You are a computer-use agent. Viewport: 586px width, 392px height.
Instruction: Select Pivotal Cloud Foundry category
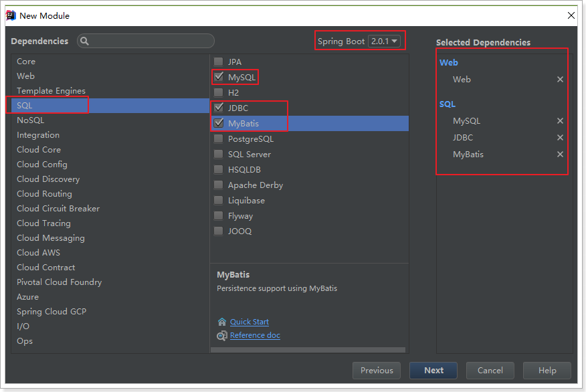tap(110, 282)
